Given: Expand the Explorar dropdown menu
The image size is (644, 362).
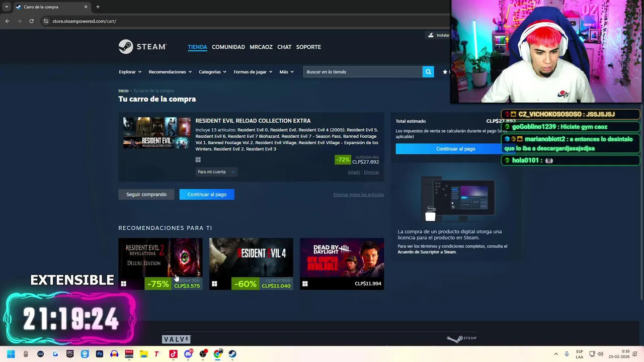Looking at the screenshot, I should [130, 72].
